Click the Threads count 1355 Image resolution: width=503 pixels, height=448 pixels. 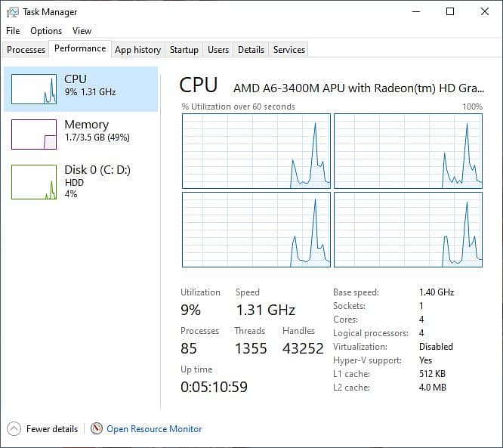(x=251, y=348)
